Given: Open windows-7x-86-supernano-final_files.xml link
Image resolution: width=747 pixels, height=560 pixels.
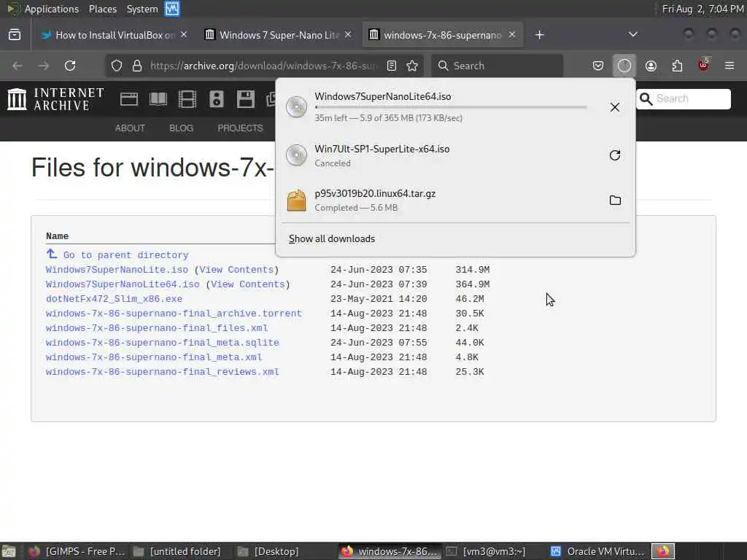Looking at the screenshot, I should 157,328.
